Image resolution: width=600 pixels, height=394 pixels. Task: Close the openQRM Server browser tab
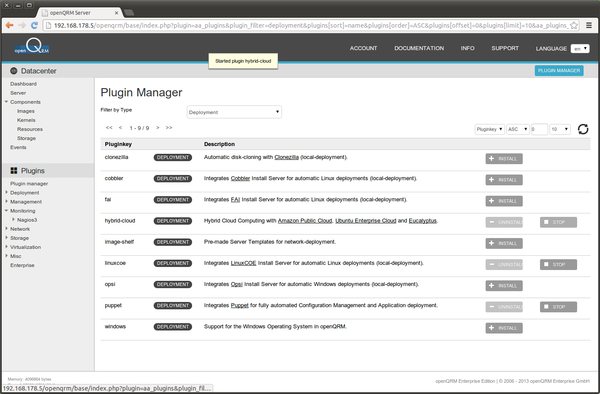tap(116, 13)
